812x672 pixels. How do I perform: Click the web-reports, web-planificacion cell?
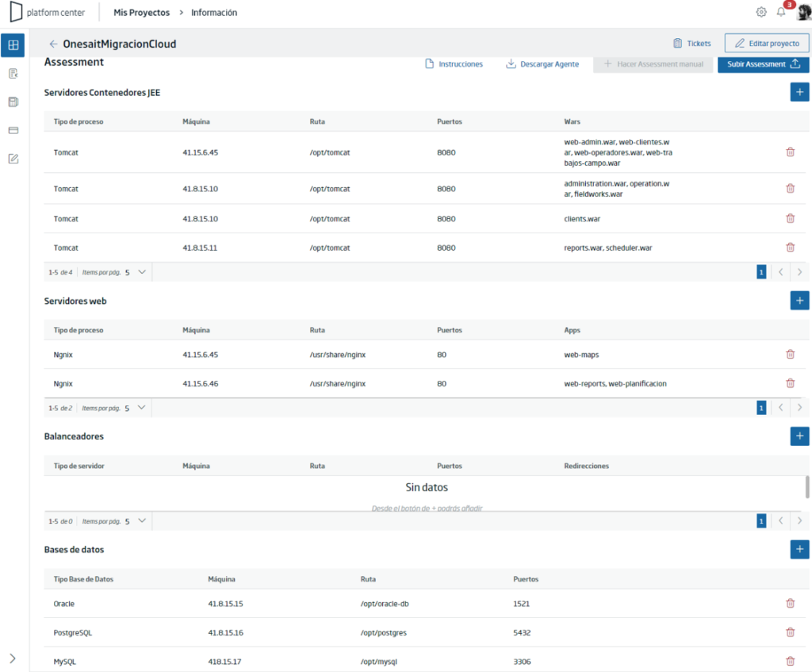click(x=615, y=383)
